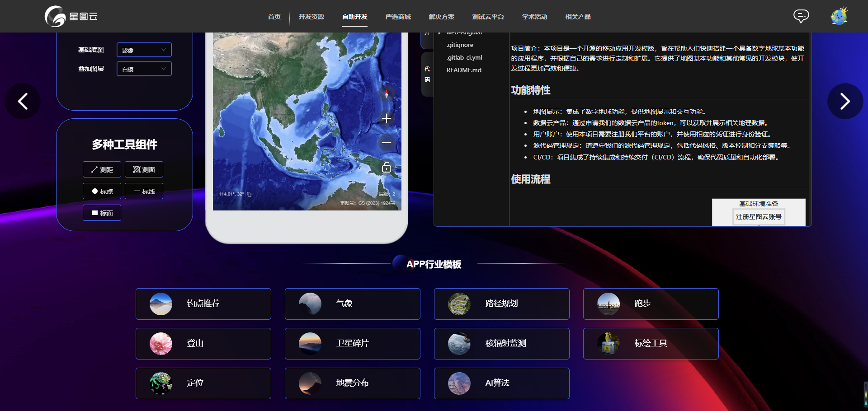Open the 严选商城 menu item
Viewport: 868px width, 411px height.
(x=398, y=17)
